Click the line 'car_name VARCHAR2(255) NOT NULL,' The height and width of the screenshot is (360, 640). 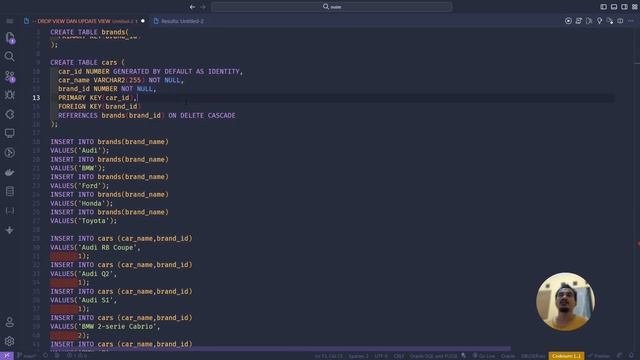click(x=121, y=80)
